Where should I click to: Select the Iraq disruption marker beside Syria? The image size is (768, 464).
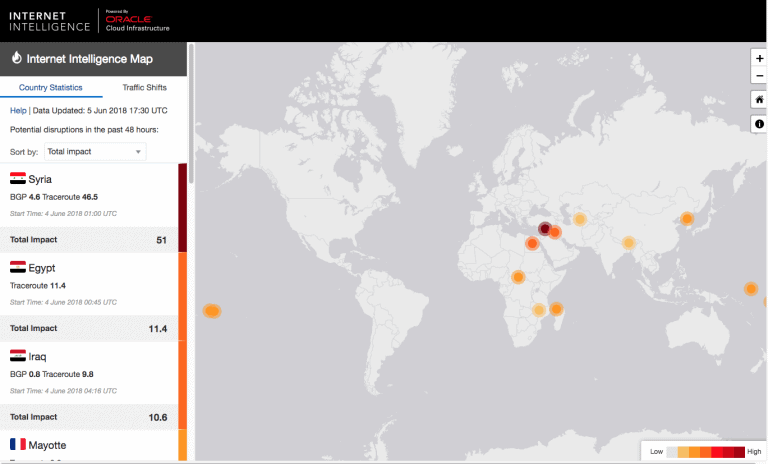coord(555,232)
